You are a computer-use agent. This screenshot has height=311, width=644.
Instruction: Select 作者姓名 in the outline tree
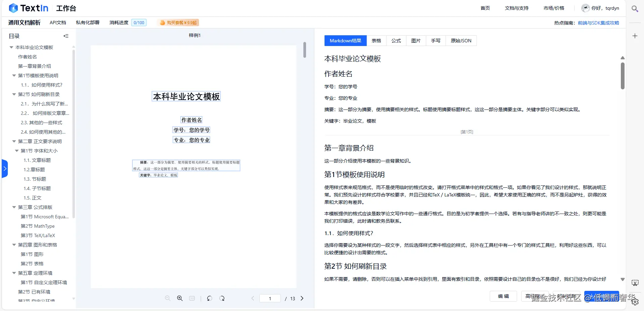(28, 57)
